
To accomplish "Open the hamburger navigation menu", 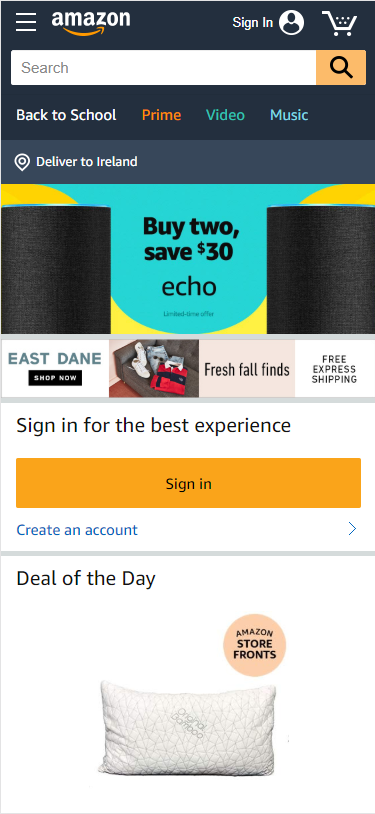I will pyautogui.click(x=26, y=22).
